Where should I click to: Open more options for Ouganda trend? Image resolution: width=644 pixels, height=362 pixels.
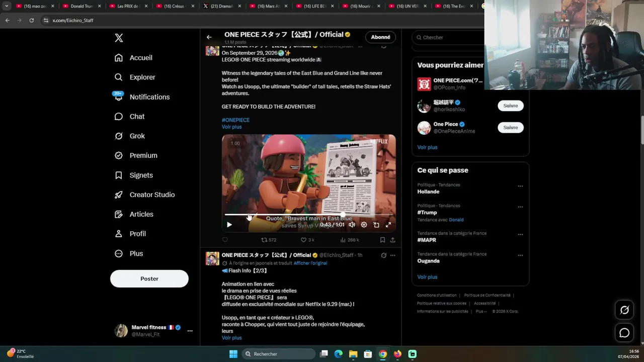(x=520, y=255)
